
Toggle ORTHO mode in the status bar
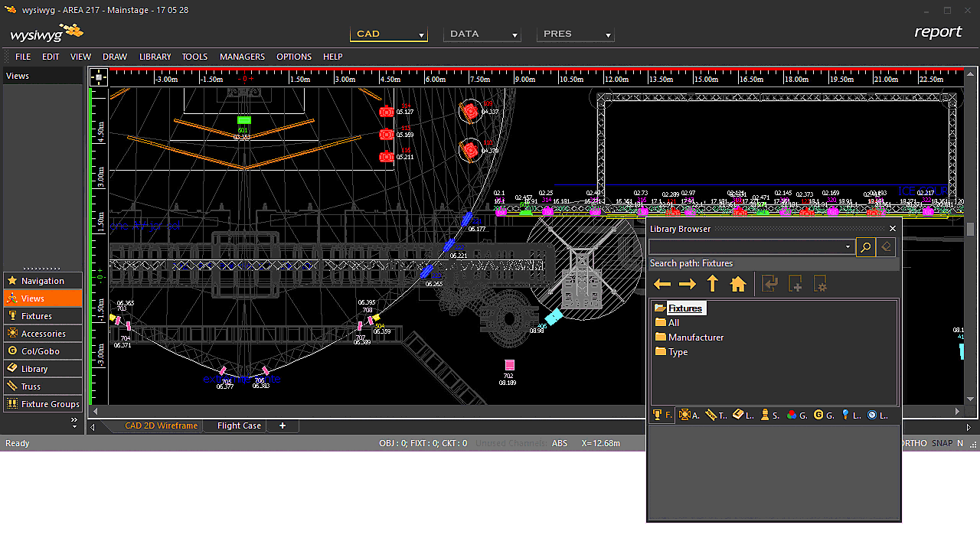[x=915, y=443]
